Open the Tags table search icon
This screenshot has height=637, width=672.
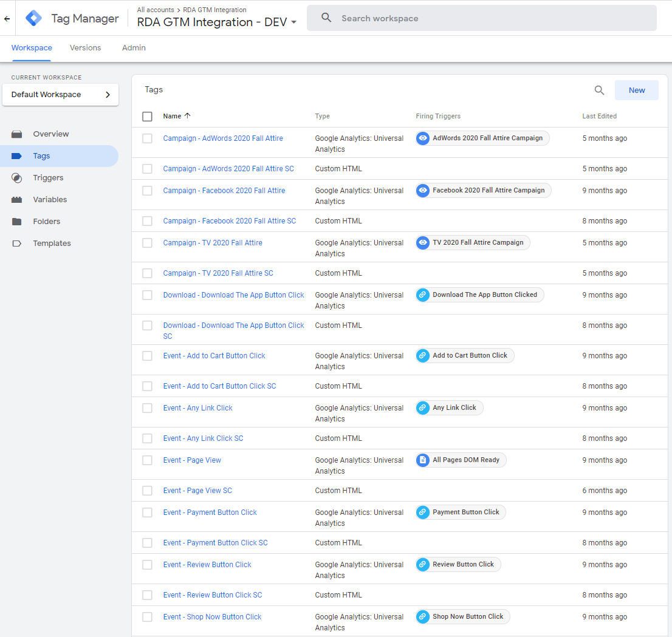coord(599,90)
